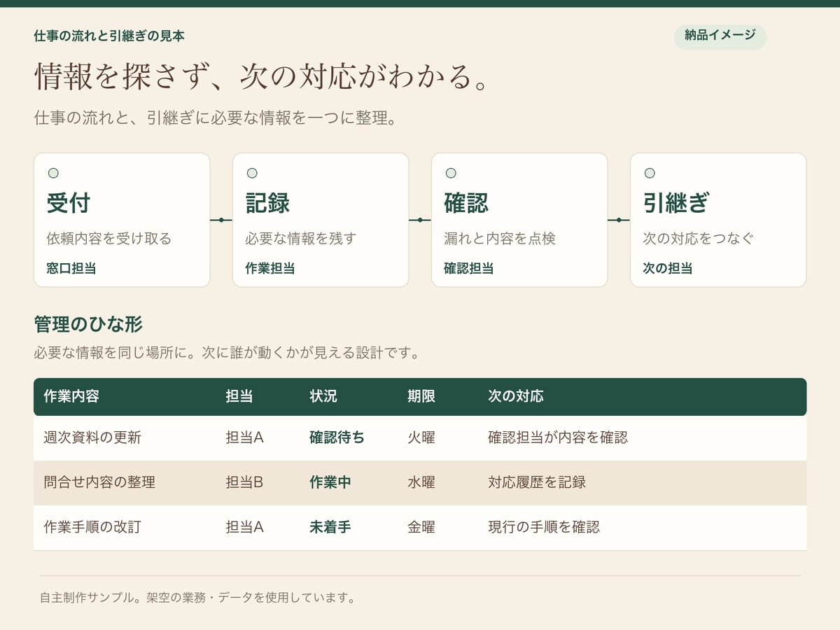Click 必要な情報を残す description

[300, 239]
